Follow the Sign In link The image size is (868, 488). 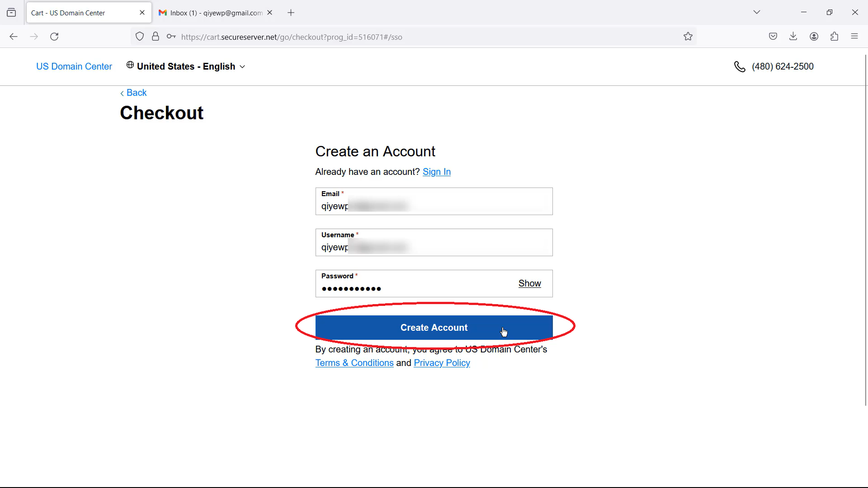(436, 172)
